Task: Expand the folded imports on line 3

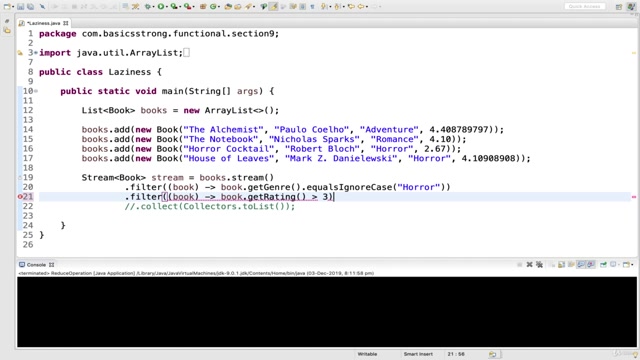Action: [x=36, y=53]
